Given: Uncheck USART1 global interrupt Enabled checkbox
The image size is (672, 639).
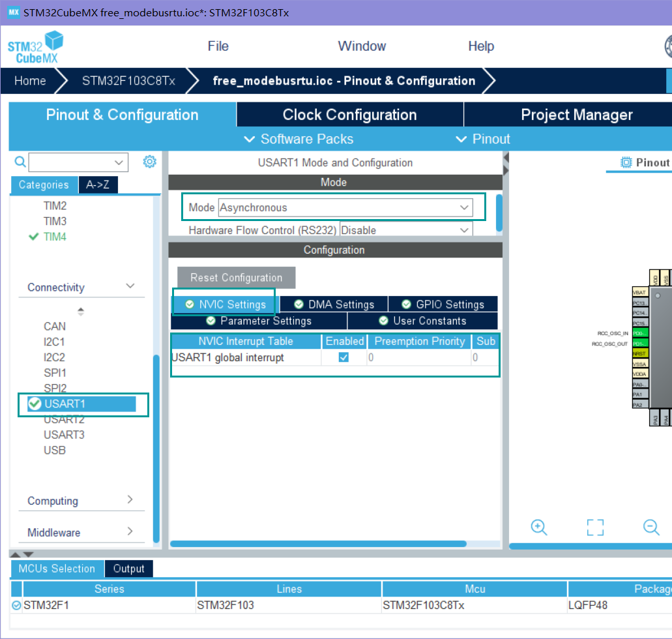Looking at the screenshot, I should pos(343,357).
